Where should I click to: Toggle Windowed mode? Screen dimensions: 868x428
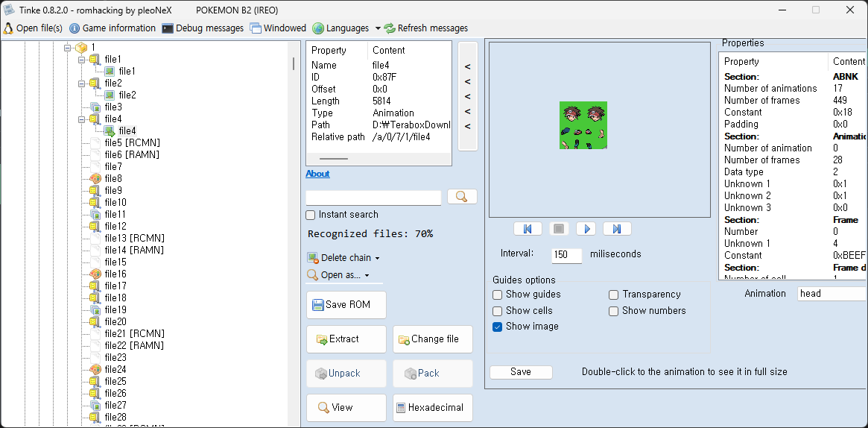[x=277, y=28]
